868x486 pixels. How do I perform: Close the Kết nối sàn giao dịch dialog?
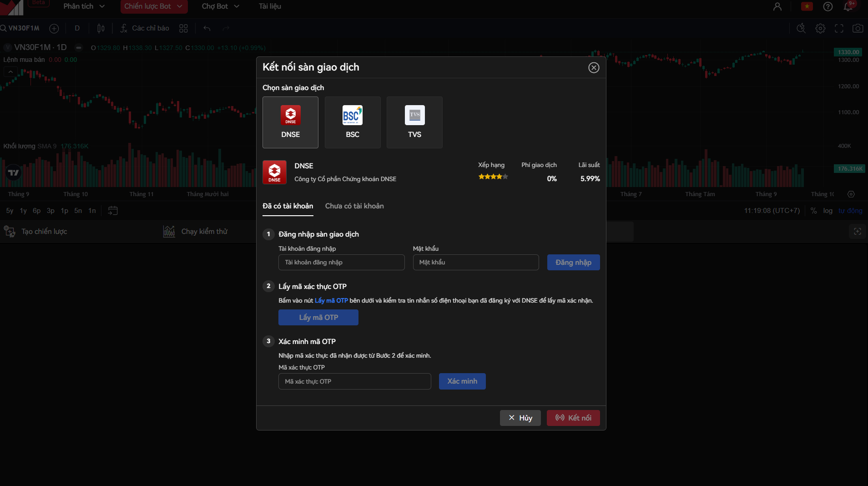pos(594,68)
